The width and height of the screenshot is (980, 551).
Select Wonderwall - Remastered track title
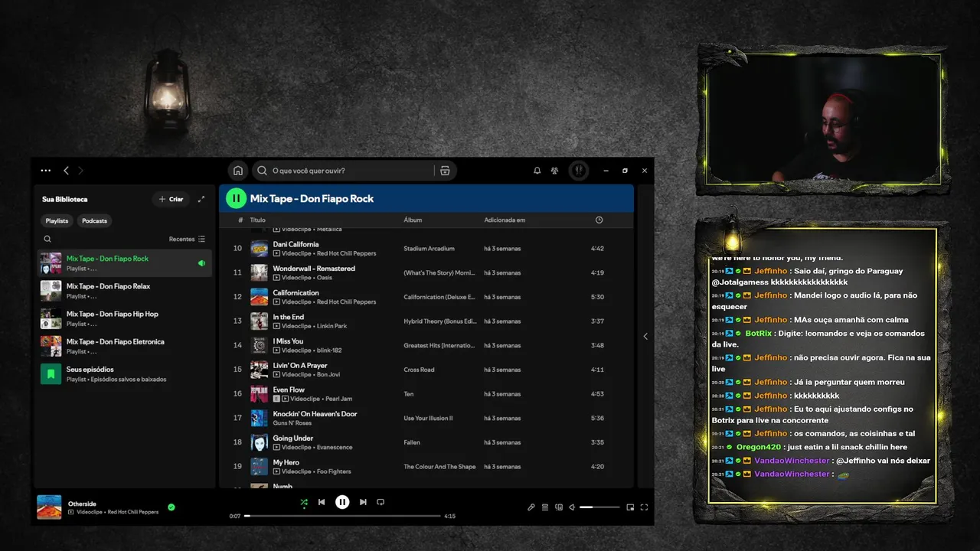pyautogui.click(x=314, y=269)
